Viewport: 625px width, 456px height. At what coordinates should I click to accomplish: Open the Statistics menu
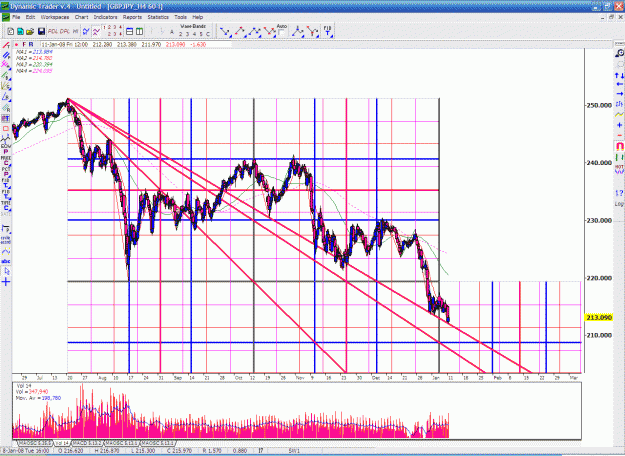click(158, 17)
